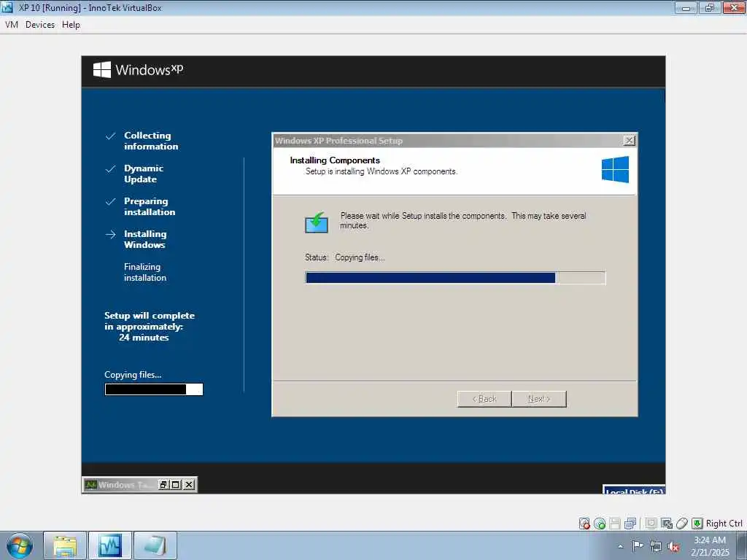This screenshot has width=747, height=560.
Task: Click the install components download icon
Action: click(317, 222)
